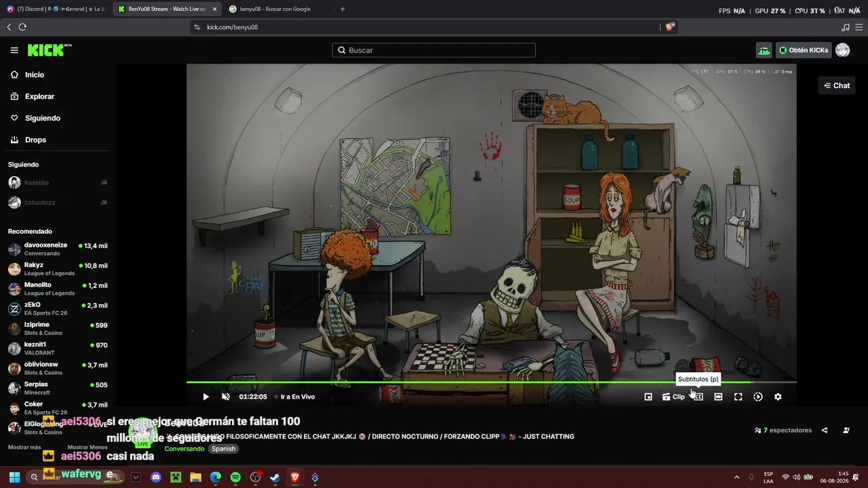Open the Windows Start menu
This screenshot has width=868, height=488.
pyautogui.click(x=14, y=477)
